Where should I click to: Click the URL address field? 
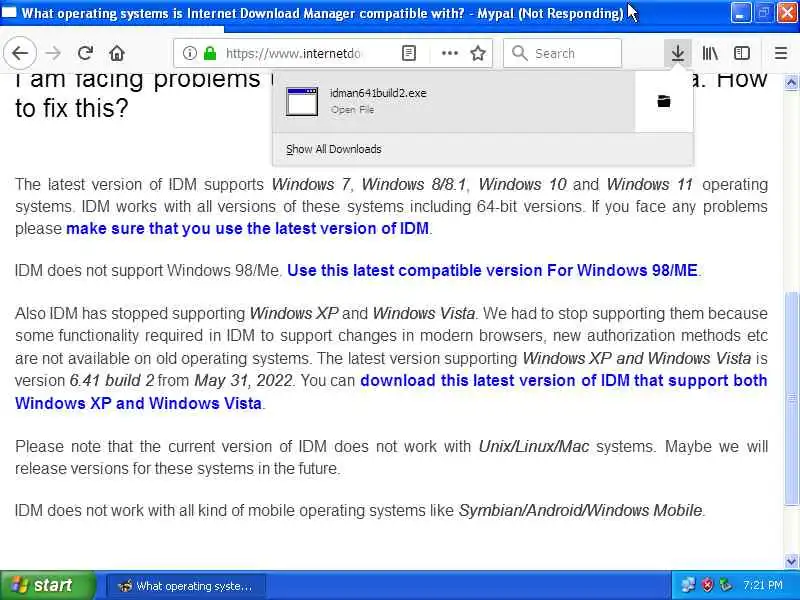coord(293,53)
